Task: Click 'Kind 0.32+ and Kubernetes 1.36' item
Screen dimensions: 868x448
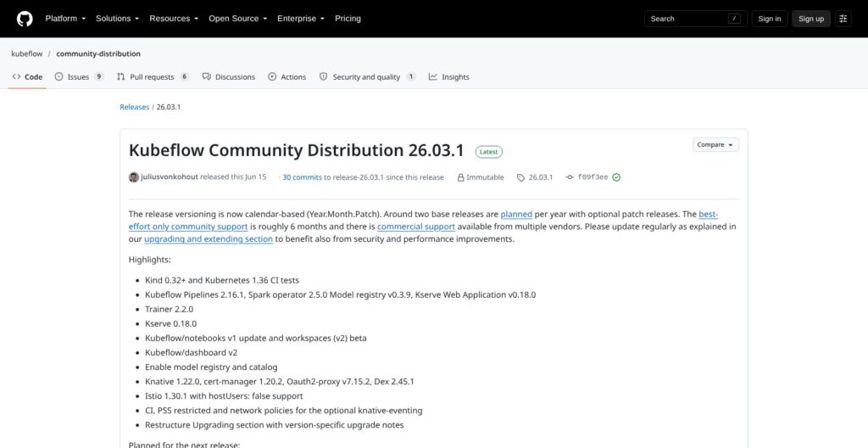Action: pos(222,281)
